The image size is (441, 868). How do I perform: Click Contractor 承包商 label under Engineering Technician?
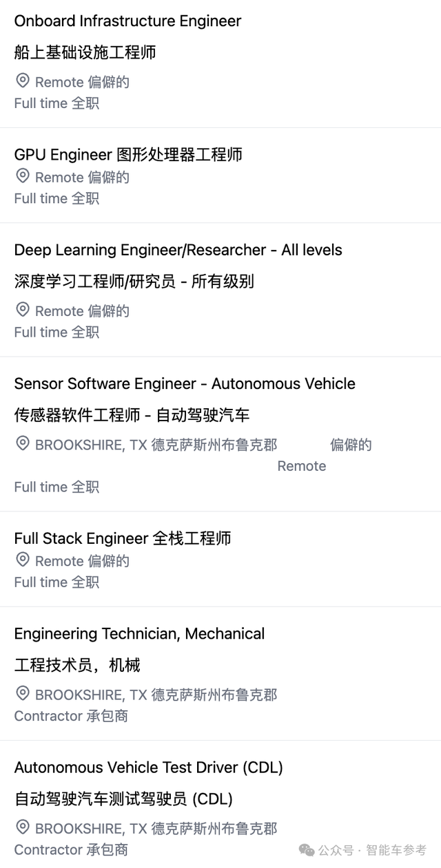pos(71,716)
